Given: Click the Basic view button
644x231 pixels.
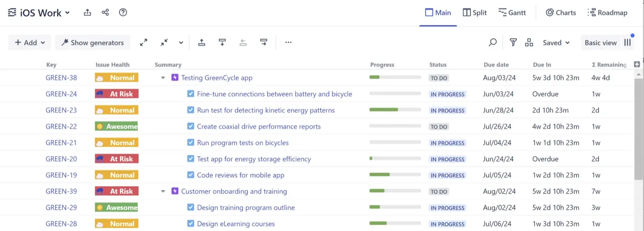Looking at the screenshot, I should click(601, 43).
